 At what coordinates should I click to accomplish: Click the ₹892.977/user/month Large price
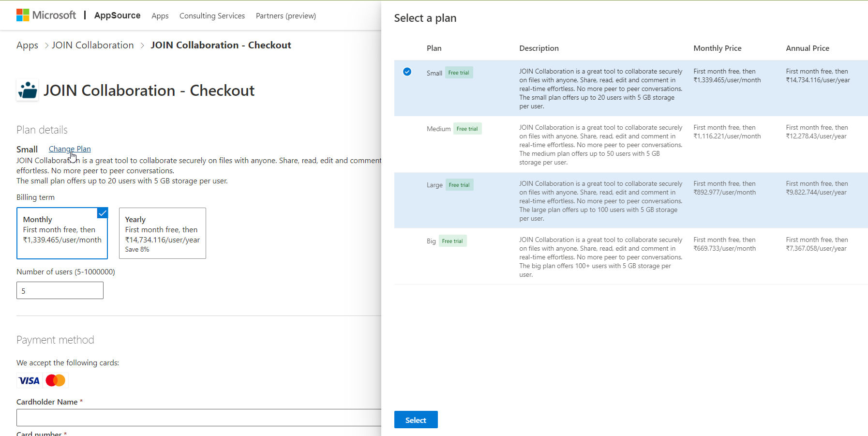(x=725, y=192)
